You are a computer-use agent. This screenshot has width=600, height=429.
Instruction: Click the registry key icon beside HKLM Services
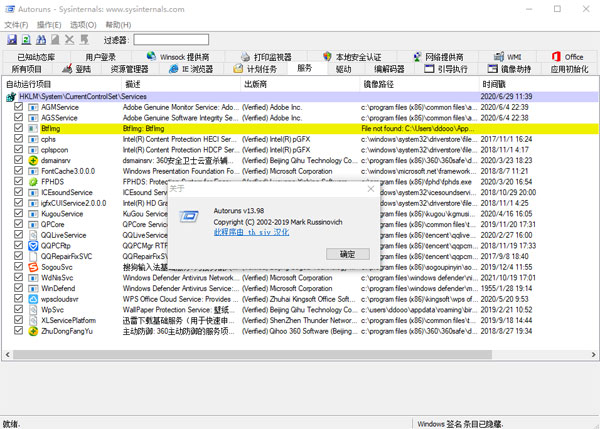(11, 97)
